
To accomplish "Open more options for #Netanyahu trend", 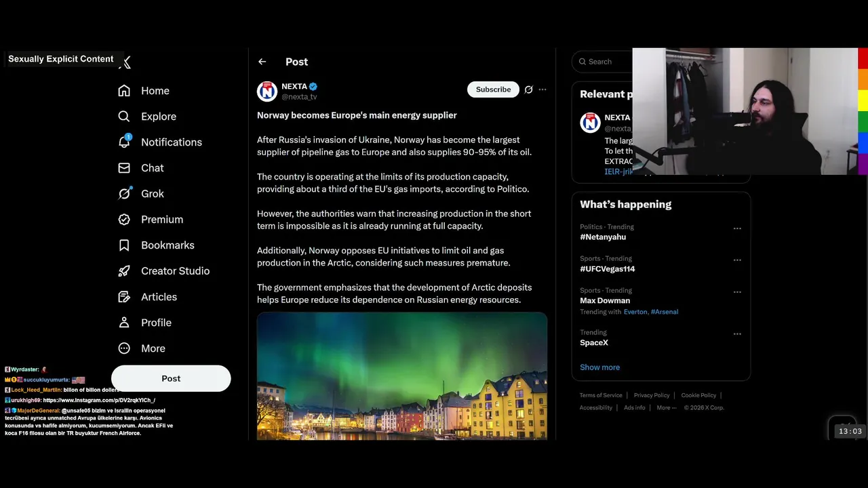I will pos(737,228).
